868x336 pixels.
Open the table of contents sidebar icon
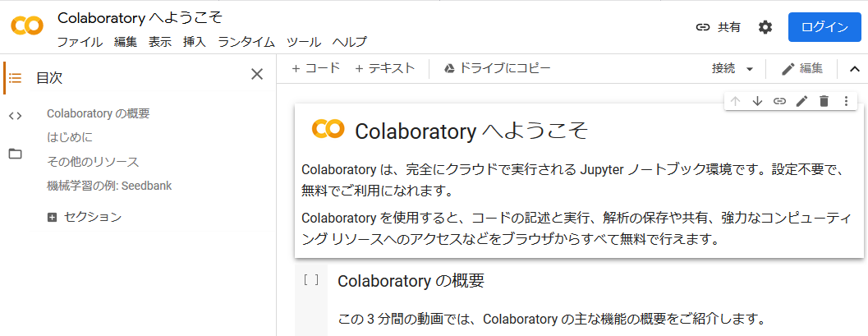(x=15, y=78)
